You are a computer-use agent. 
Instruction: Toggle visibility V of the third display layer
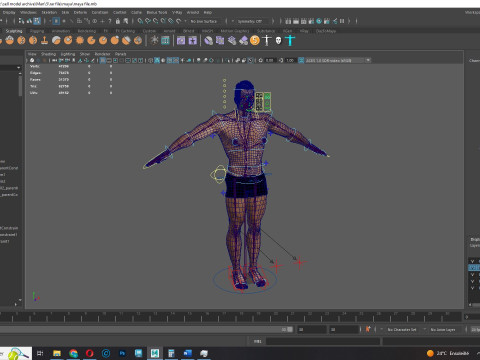click(x=472, y=274)
